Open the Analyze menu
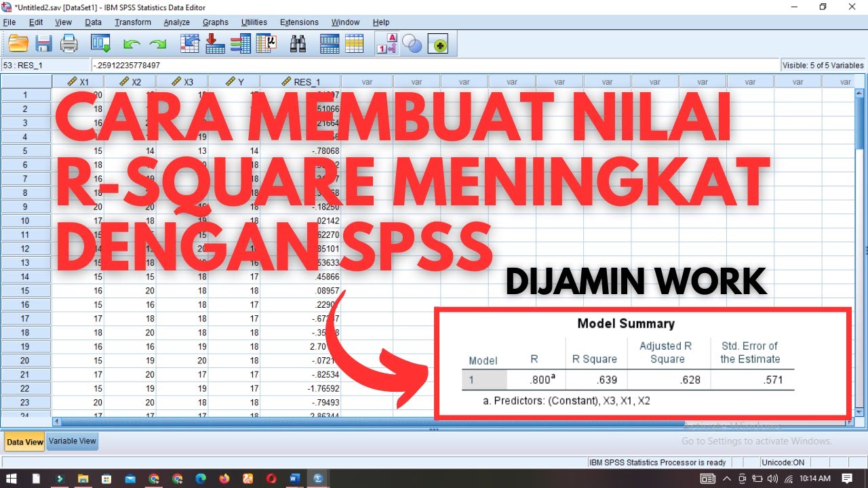 coord(177,22)
